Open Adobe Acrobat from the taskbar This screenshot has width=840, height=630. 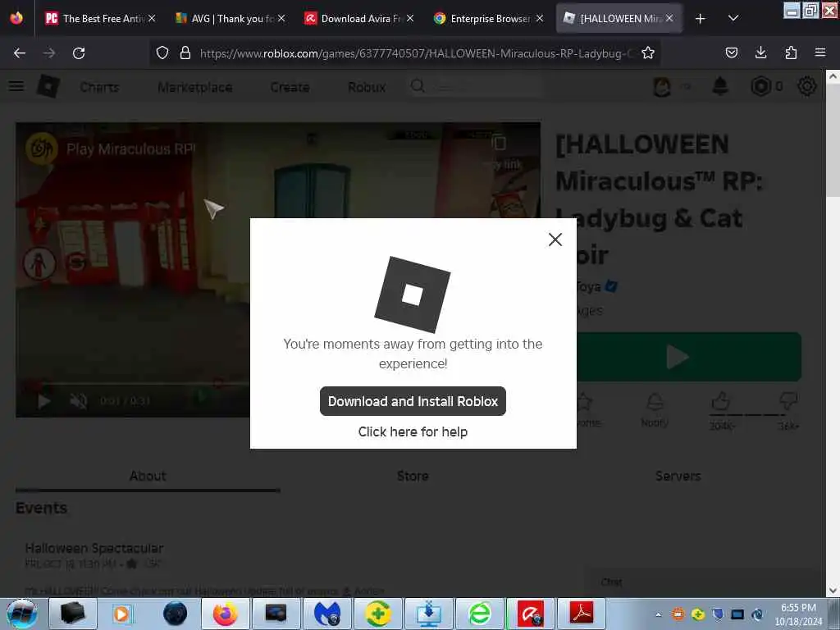[x=582, y=614]
